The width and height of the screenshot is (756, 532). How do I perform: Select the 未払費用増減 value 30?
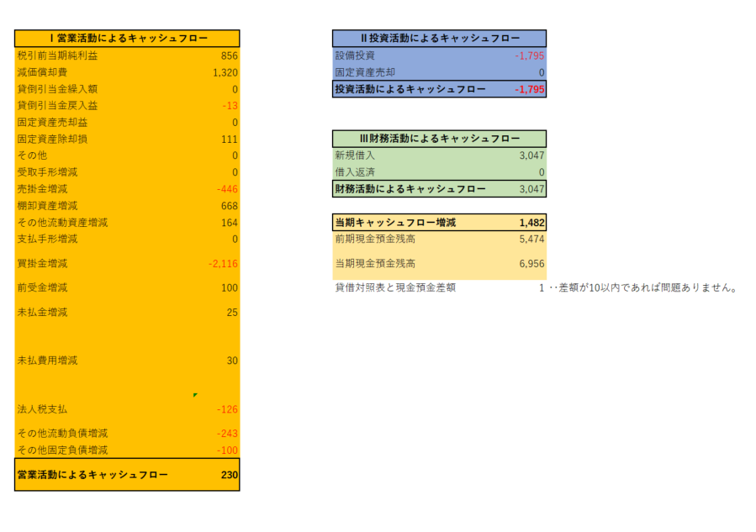[x=232, y=361]
